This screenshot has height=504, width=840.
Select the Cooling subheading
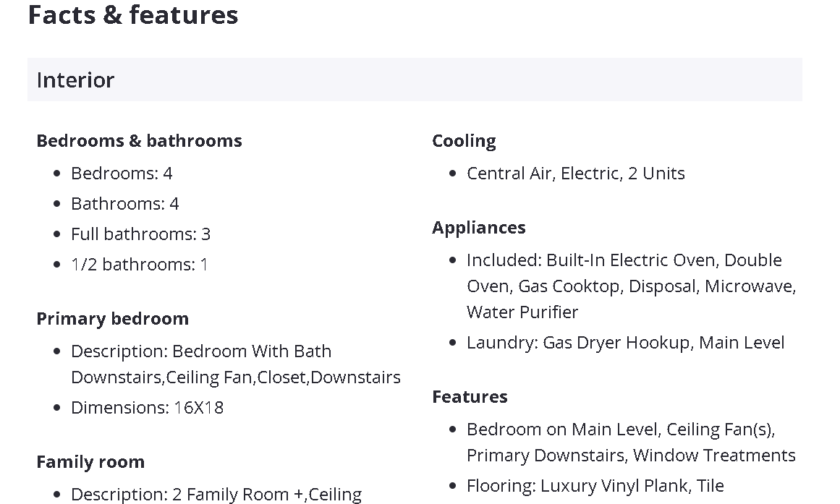(464, 140)
